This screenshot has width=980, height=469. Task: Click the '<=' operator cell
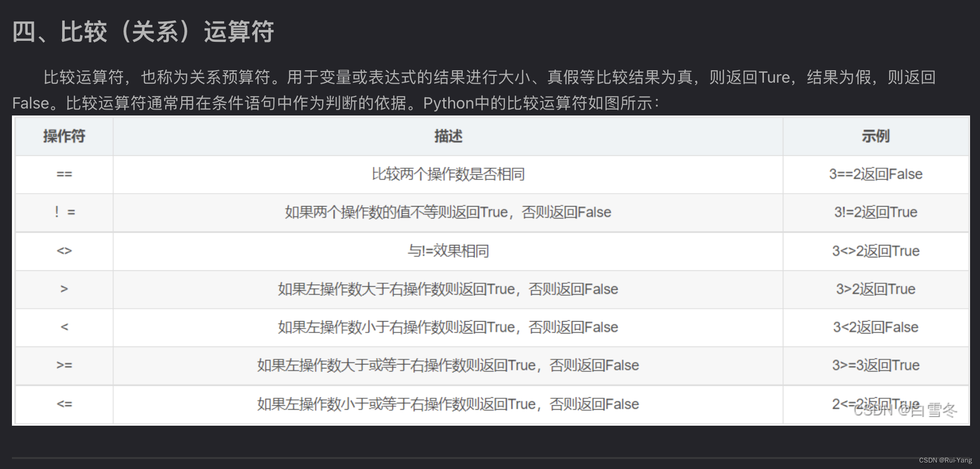coord(64,404)
